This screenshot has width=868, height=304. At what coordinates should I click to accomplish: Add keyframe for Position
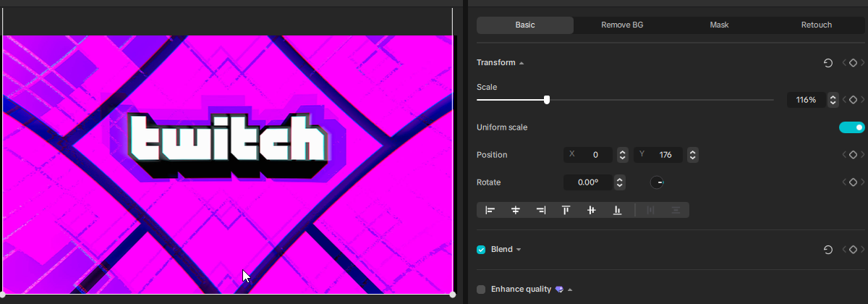pos(853,155)
